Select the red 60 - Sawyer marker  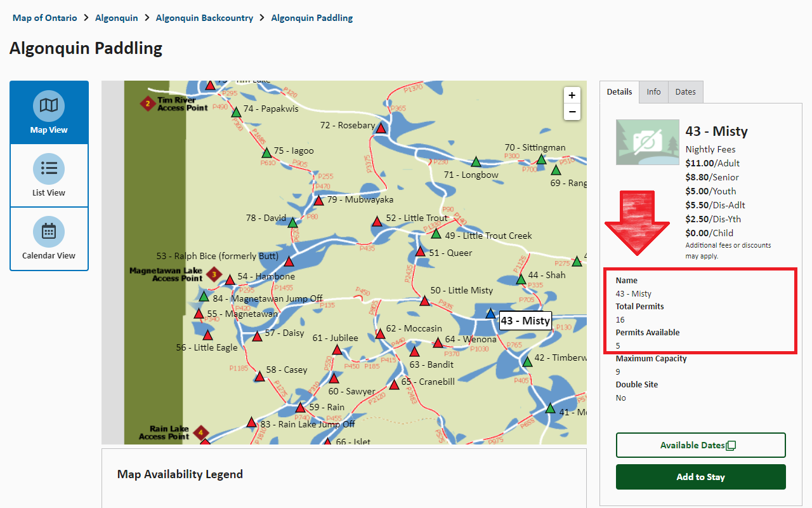[334, 378]
